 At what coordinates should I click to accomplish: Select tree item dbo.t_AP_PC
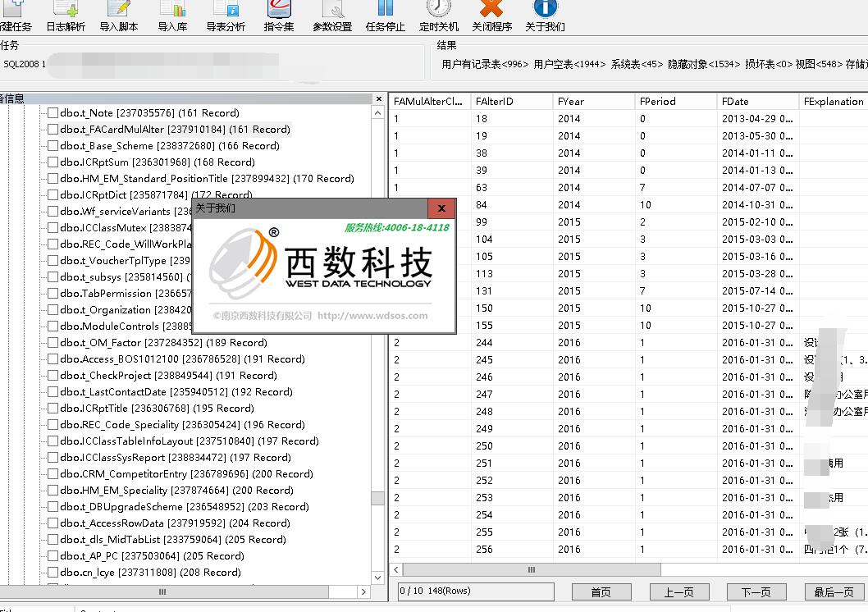tap(152, 555)
